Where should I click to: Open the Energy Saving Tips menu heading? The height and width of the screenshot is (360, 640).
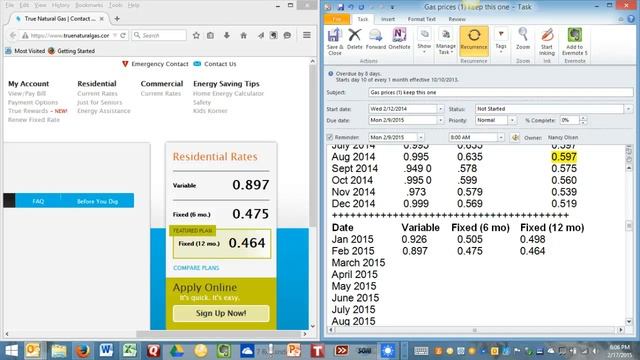[x=226, y=84]
